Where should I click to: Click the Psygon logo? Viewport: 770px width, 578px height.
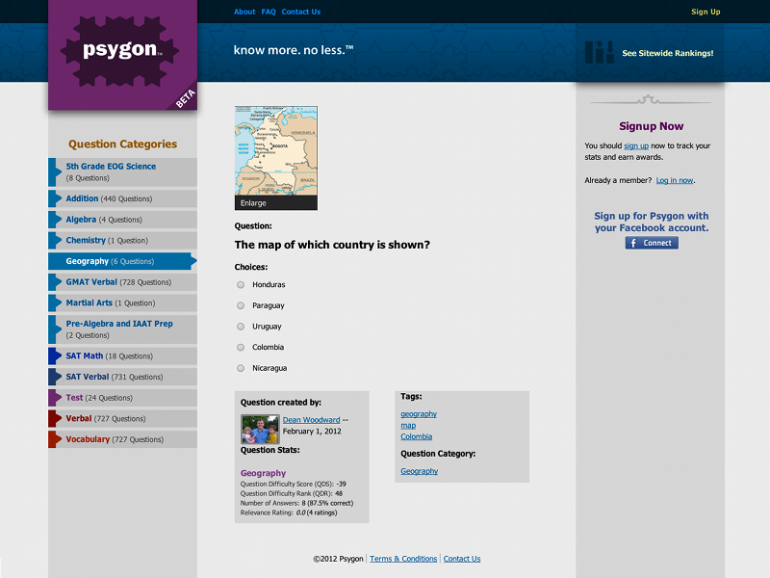click(122, 55)
